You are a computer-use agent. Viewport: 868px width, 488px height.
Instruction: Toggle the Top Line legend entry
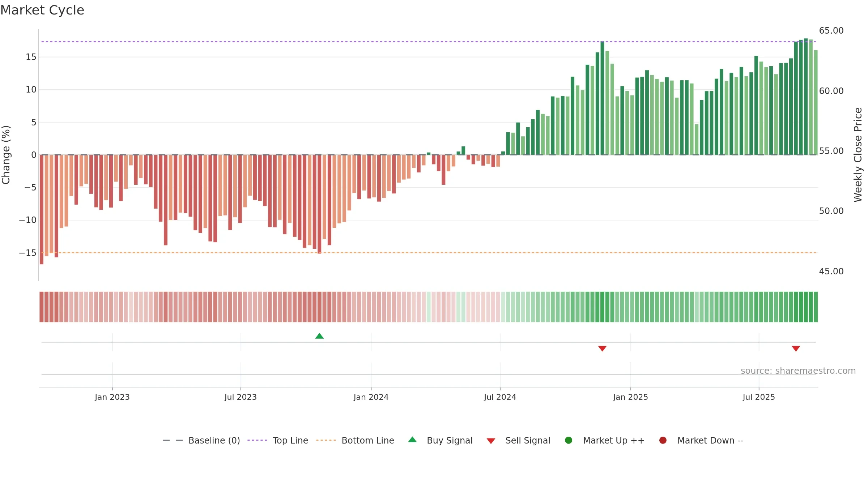click(277, 440)
